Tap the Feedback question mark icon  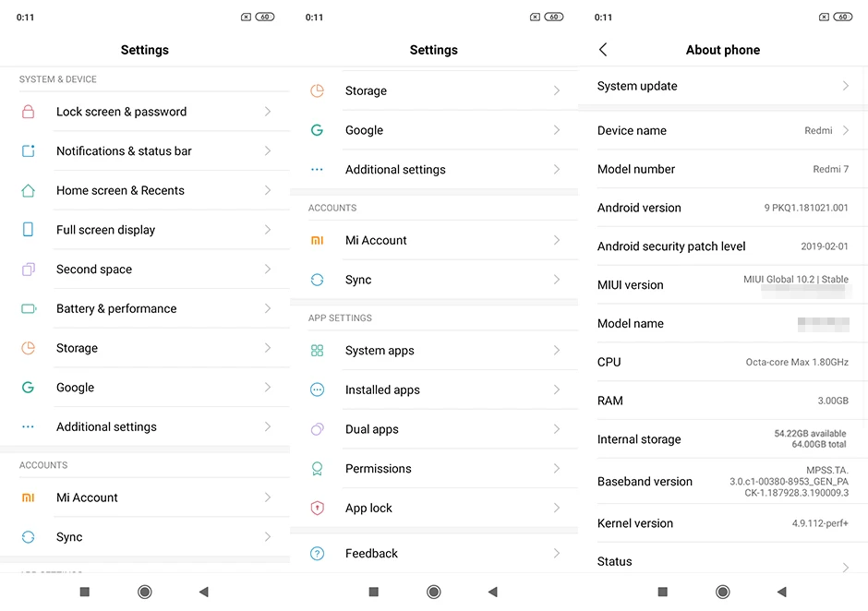pyautogui.click(x=318, y=554)
